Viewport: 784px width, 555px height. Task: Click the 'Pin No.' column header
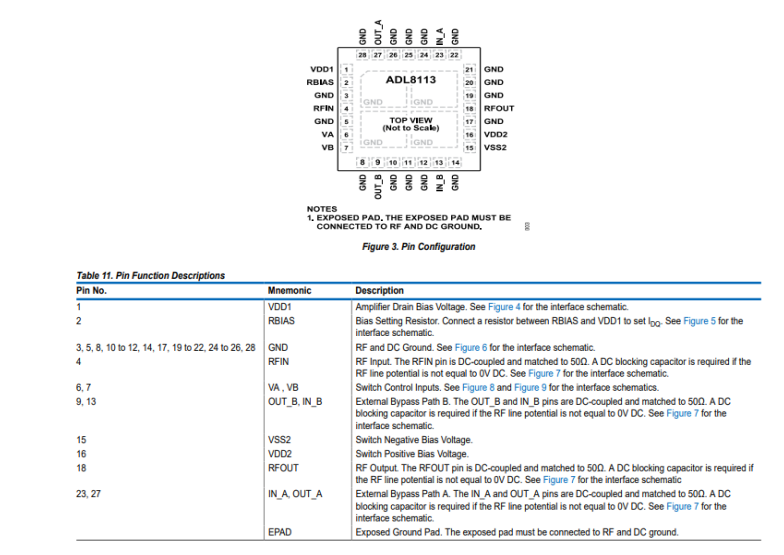pos(91,290)
